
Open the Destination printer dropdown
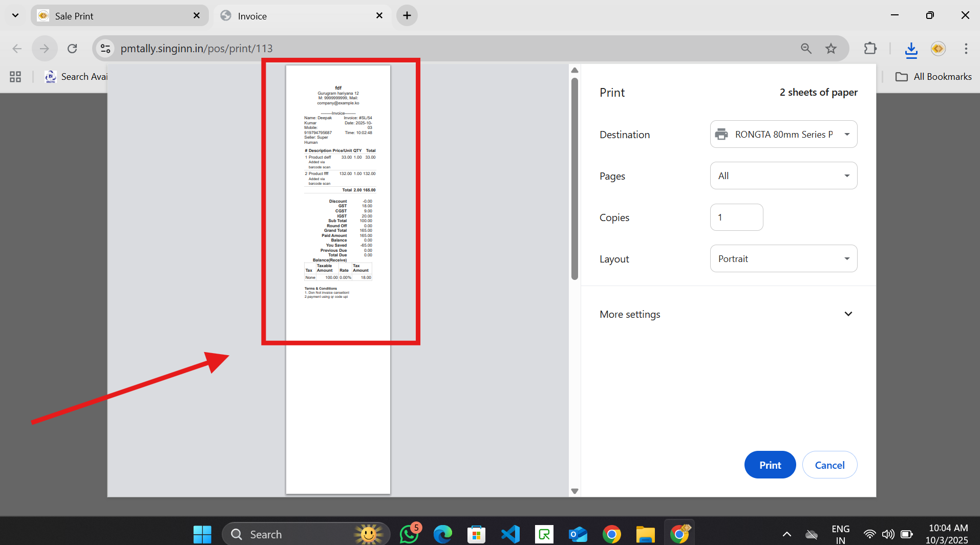(x=783, y=134)
